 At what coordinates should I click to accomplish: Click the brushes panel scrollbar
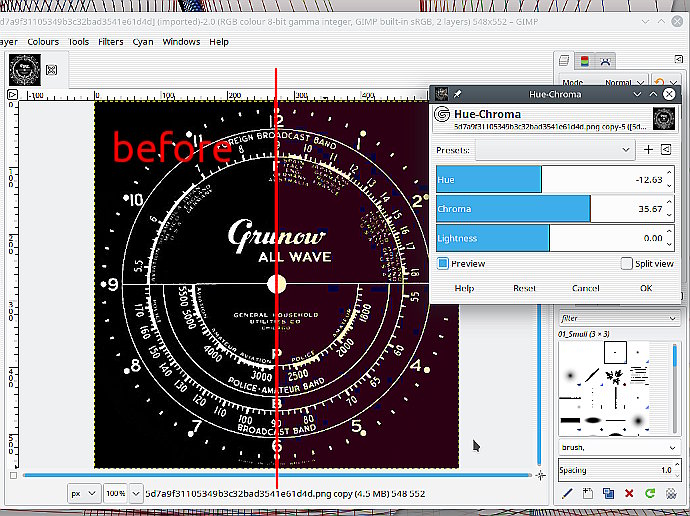675,387
